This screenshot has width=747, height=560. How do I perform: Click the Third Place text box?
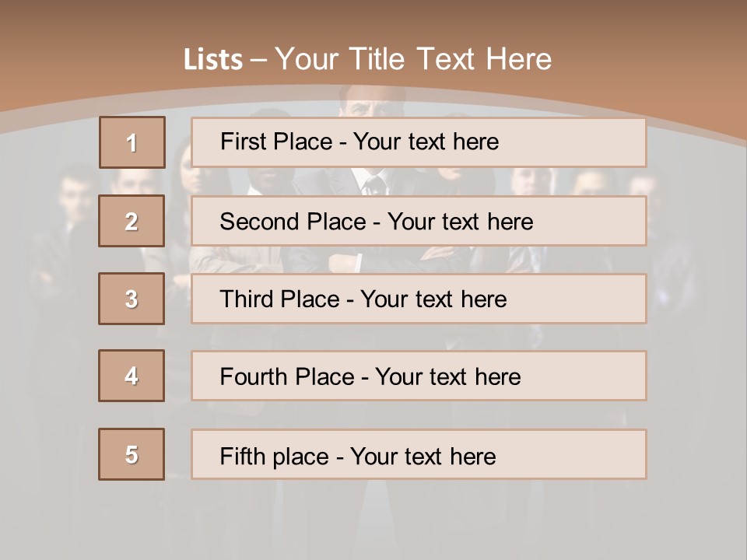click(x=419, y=299)
